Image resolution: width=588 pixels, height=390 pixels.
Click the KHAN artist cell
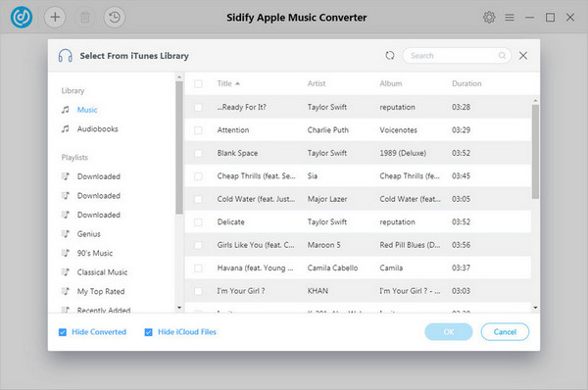click(318, 291)
